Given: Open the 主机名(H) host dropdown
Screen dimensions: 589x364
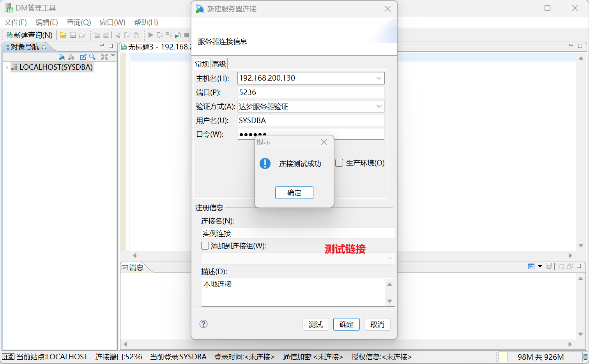Looking at the screenshot, I should click(379, 78).
